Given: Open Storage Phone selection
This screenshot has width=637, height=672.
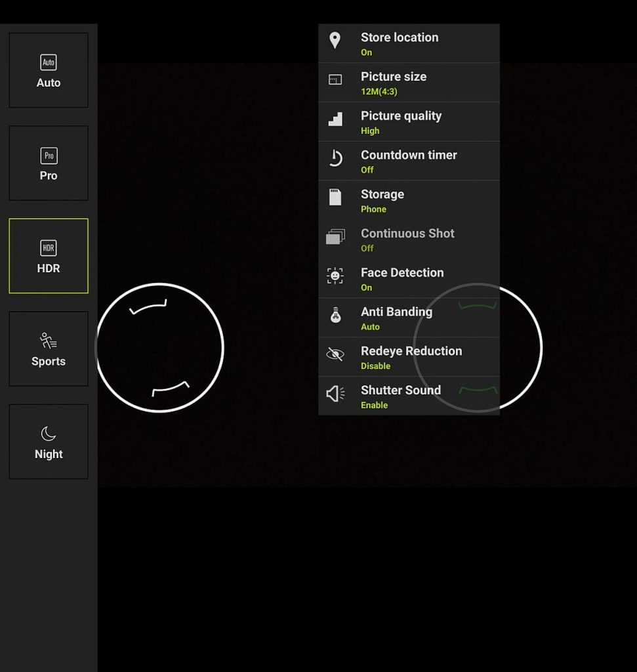Looking at the screenshot, I should click(x=409, y=200).
